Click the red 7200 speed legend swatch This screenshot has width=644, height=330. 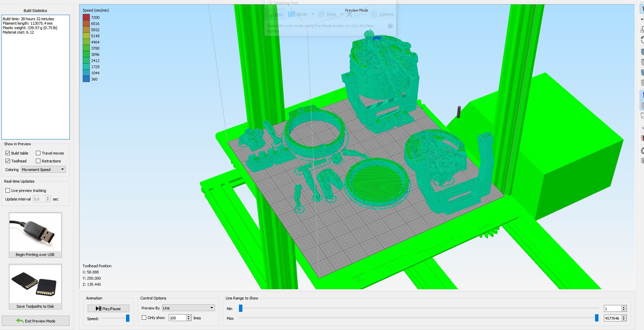86,17
